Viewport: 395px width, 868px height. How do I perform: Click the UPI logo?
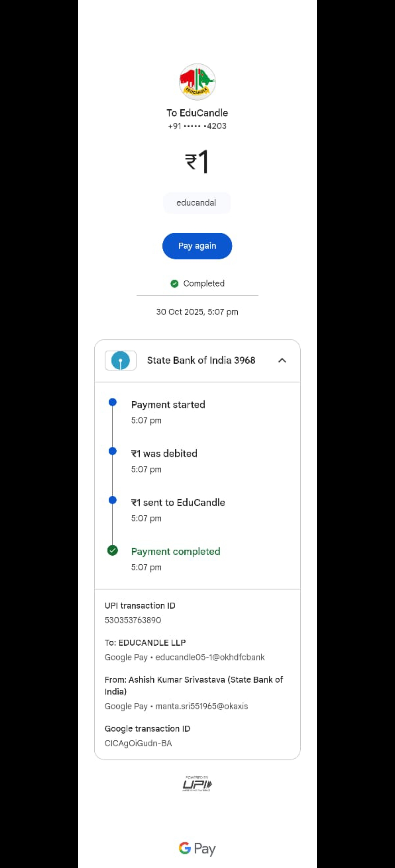(197, 784)
